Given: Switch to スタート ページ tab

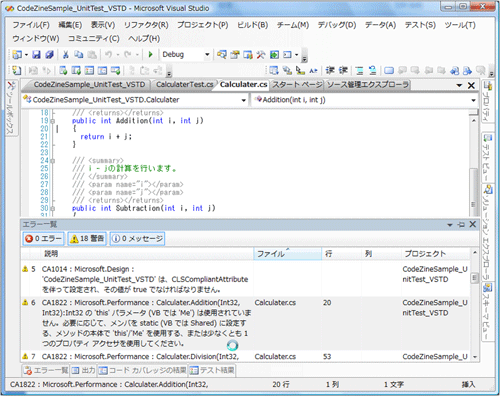Looking at the screenshot, I should (x=297, y=85).
